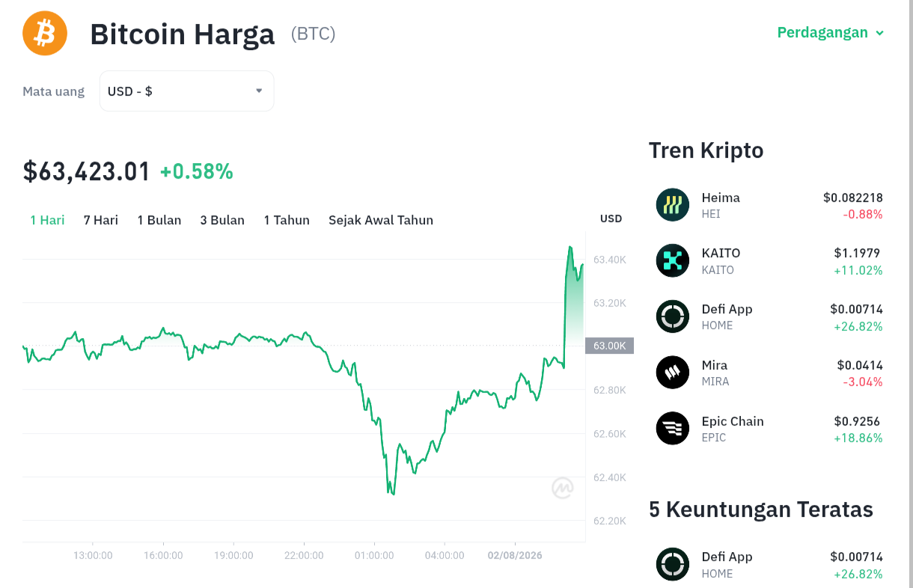Click the CoinMarketCap watermark on the chart
Viewport: 913px width, 588px height.
tap(563, 488)
